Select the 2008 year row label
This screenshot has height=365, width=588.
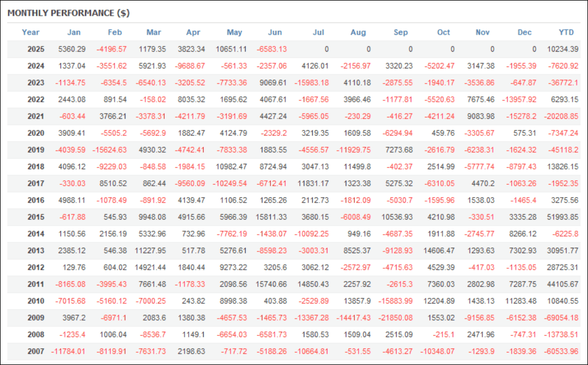pyautogui.click(x=36, y=335)
